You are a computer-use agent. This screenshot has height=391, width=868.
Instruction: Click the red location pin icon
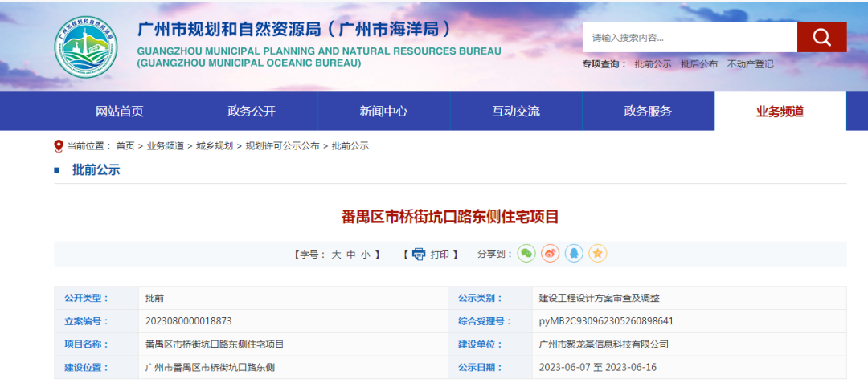click(59, 146)
